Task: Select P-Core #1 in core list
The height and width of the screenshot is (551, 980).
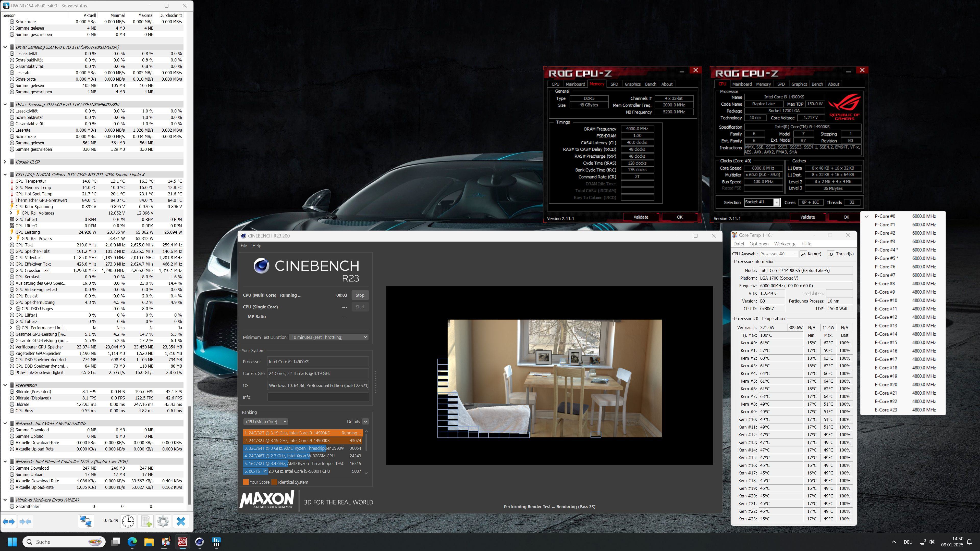Action: (x=902, y=225)
